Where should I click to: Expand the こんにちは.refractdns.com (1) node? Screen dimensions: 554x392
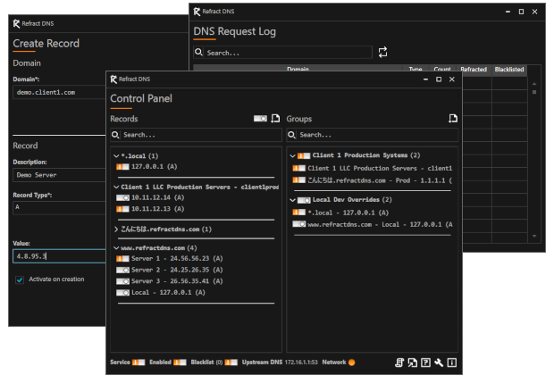[116, 229]
